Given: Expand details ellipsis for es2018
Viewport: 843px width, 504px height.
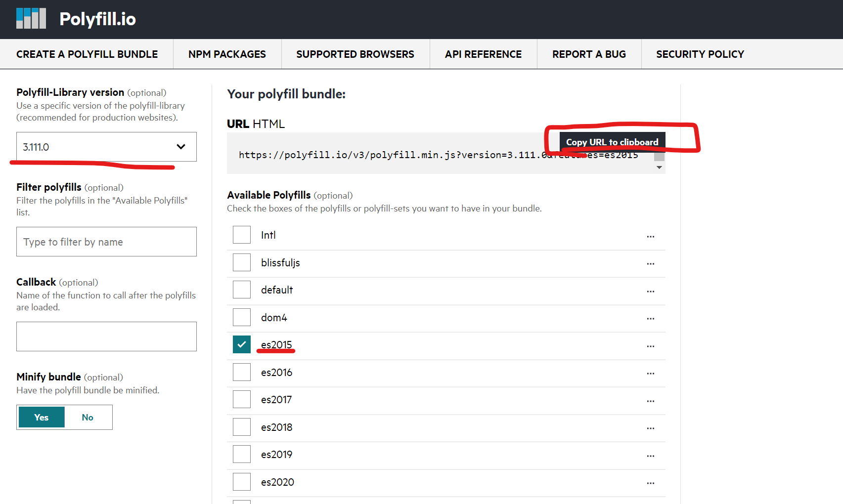Looking at the screenshot, I should click(650, 428).
